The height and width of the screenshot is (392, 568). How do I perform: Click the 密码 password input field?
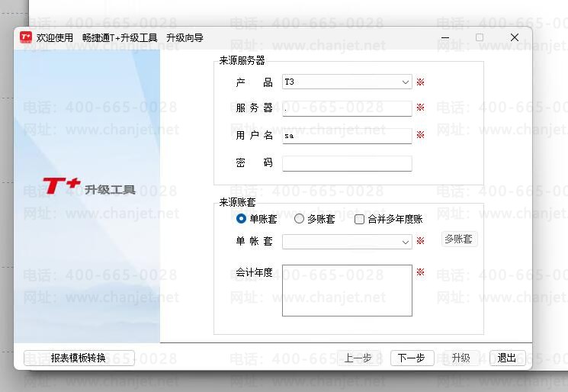click(x=347, y=163)
